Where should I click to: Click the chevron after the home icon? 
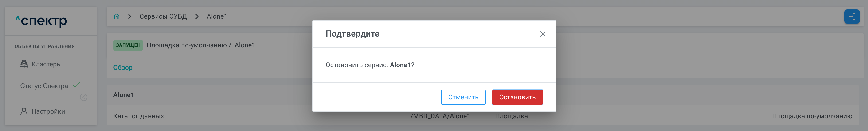130,16
